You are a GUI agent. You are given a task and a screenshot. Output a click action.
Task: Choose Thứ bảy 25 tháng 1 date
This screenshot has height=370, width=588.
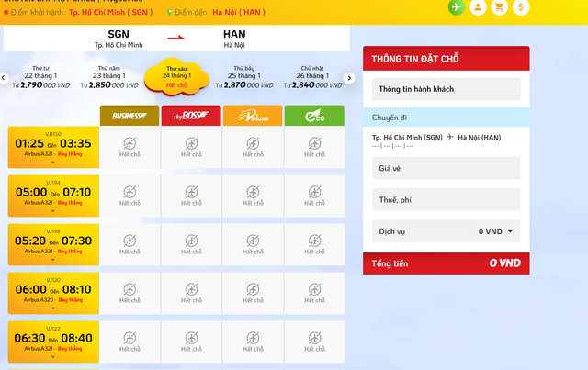243,77
